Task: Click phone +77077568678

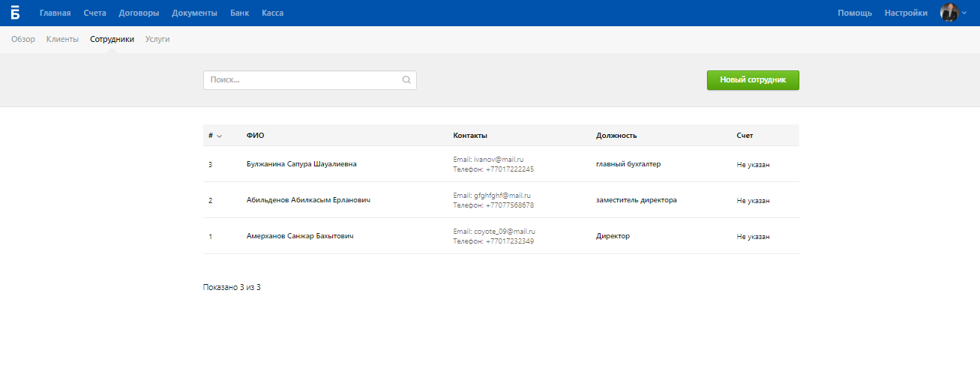Action: pyautogui.click(x=510, y=205)
